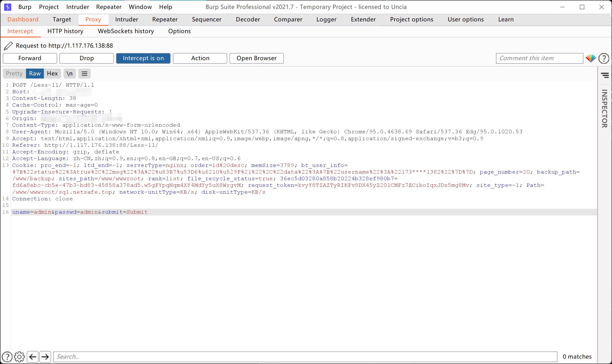Viewport: 612px width, 364px height.
Task: Go to next search match arrow
Action: [x=45, y=357]
